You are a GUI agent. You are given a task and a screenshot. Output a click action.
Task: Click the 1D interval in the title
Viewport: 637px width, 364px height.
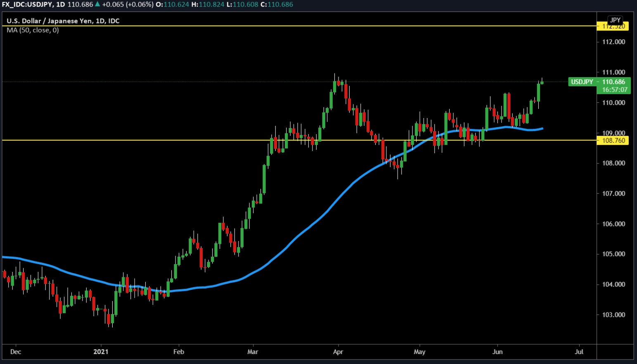[60, 5]
